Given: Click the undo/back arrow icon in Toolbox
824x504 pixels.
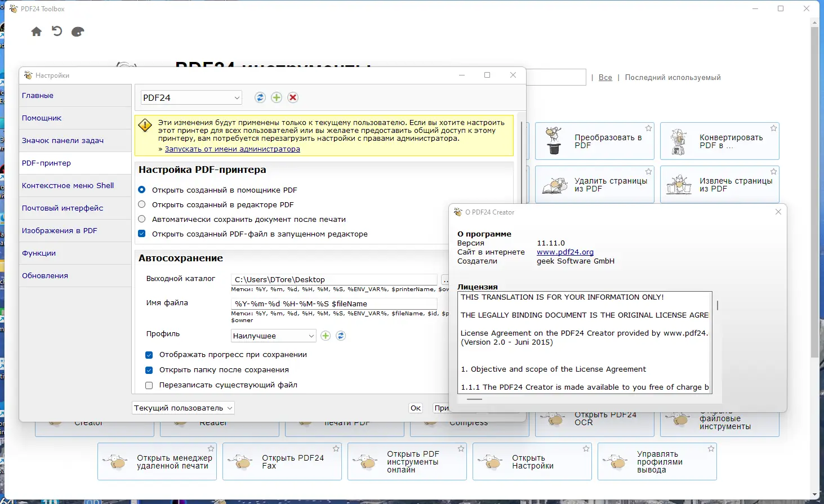Looking at the screenshot, I should [x=57, y=32].
